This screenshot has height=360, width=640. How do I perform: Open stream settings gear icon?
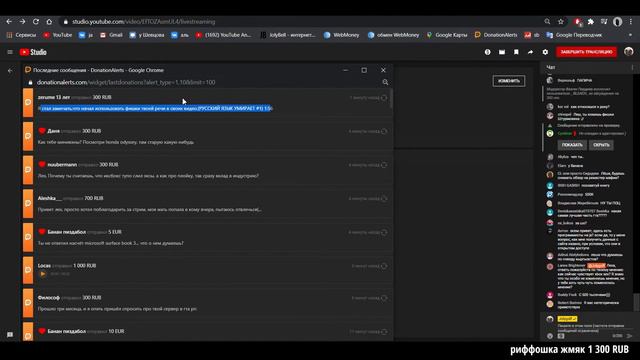tap(545, 52)
